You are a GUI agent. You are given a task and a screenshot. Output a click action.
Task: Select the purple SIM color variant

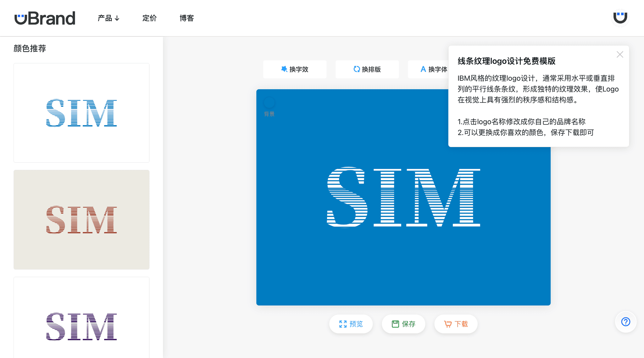point(81,327)
